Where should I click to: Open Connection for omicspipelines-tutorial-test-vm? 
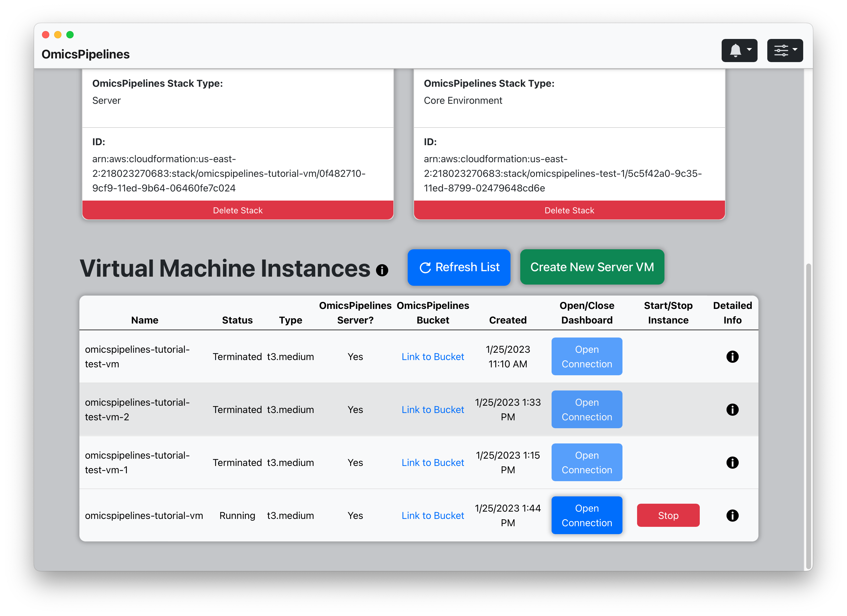tap(587, 356)
